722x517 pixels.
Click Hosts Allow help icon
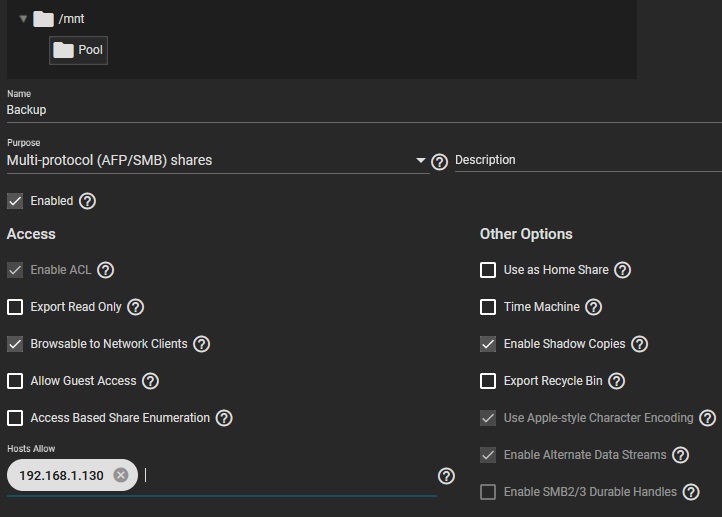(446, 476)
